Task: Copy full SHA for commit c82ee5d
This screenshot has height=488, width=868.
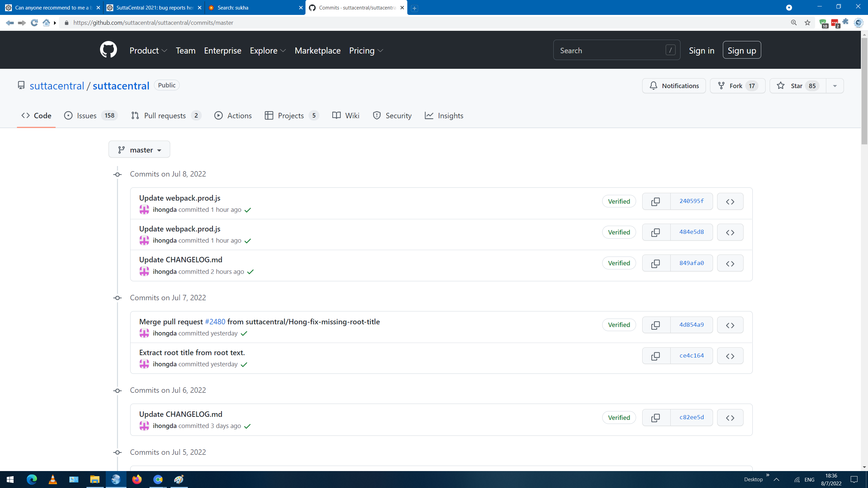Action: click(x=656, y=418)
